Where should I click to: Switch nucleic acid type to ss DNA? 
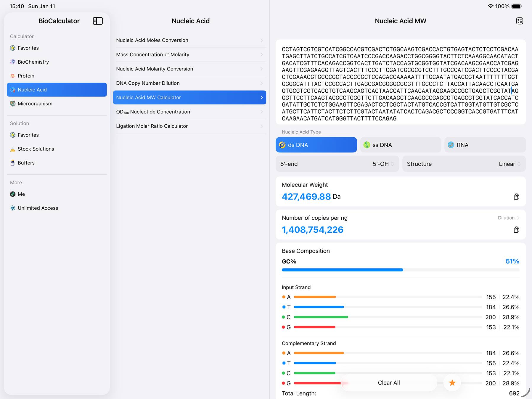point(400,145)
